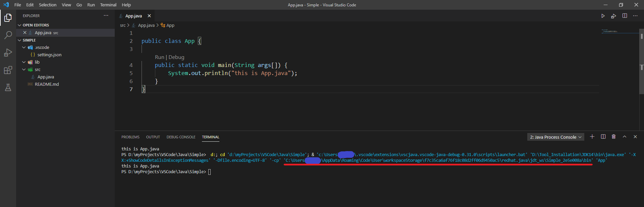Screen dimensions: 644x207
Task: Open the Testing flask view
Action: pos(8,87)
